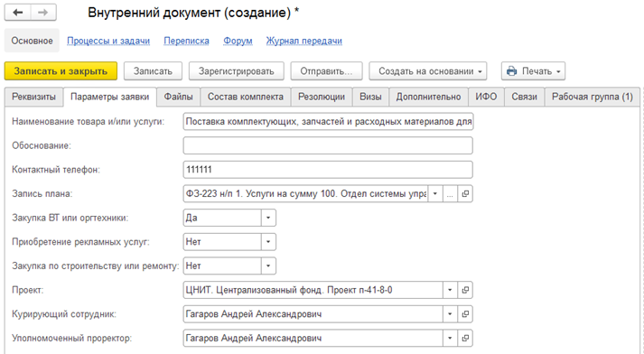The height and width of the screenshot is (354, 644).
Task: Open the Создать на основании dropdown
Action: click(428, 71)
